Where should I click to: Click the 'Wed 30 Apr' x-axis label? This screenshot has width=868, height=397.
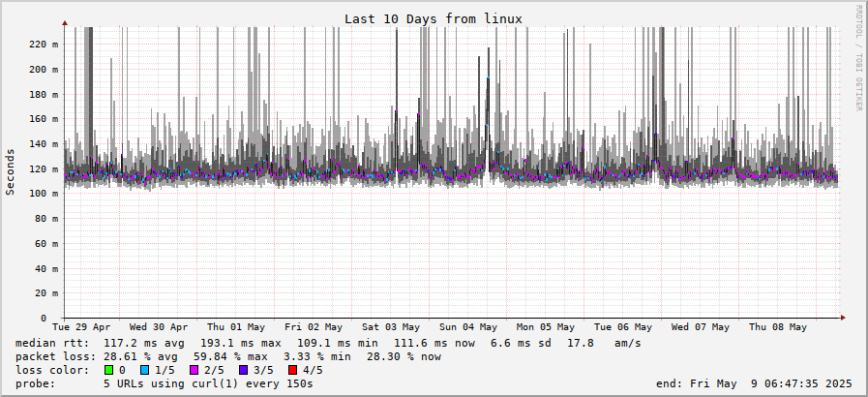pos(159,327)
